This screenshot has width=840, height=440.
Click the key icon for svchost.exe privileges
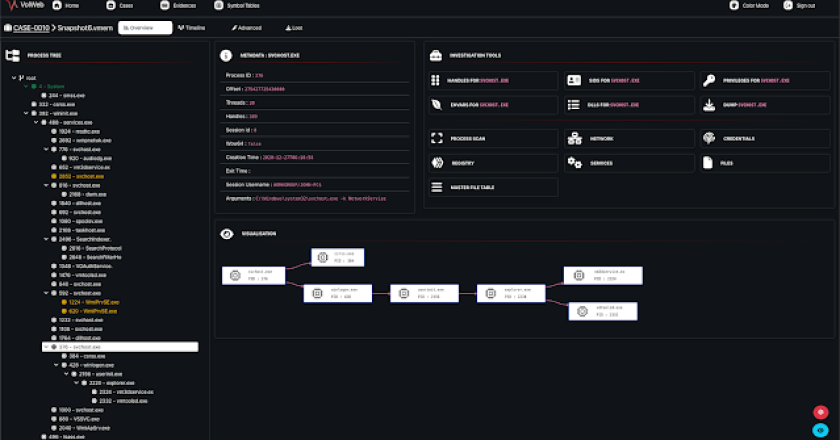tap(709, 81)
